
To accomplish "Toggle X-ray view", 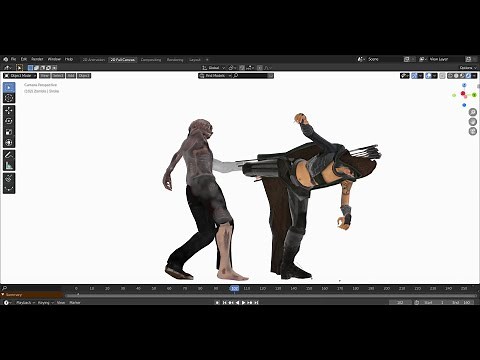I will click(442, 76).
